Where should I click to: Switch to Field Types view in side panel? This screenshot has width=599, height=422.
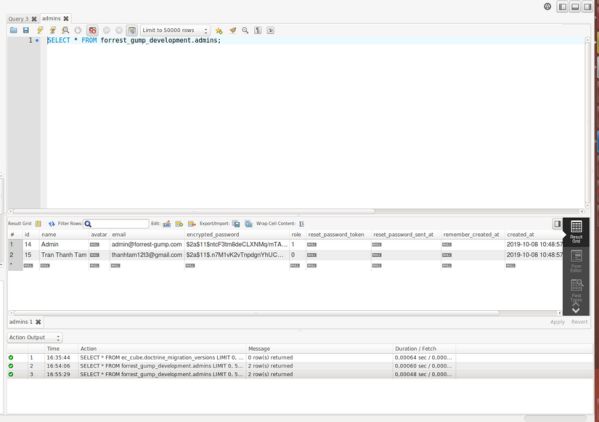(x=576, y=290)
